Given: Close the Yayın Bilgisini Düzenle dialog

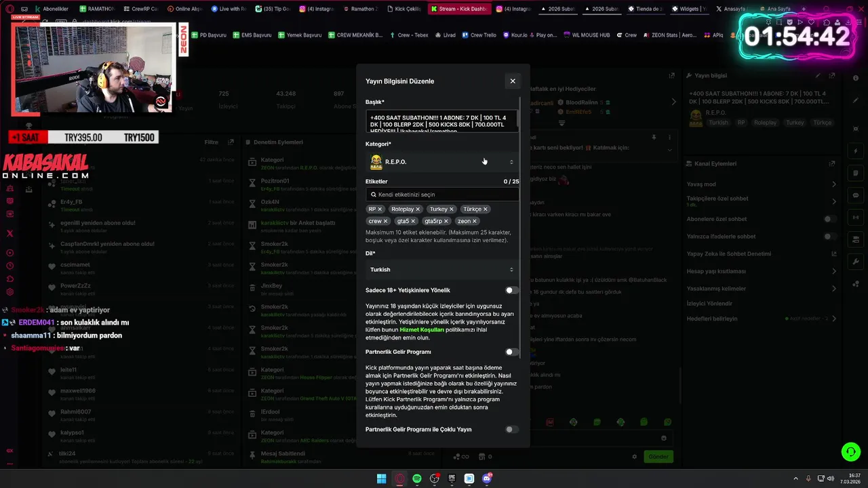Looking at the screenshot, I should [x=513, y=81].
